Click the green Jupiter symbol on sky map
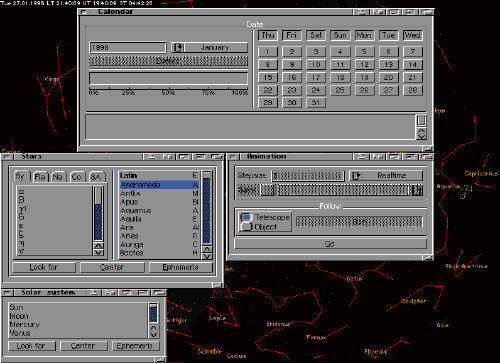The width and height of the screenshot is (500, 363). point(469,189)
